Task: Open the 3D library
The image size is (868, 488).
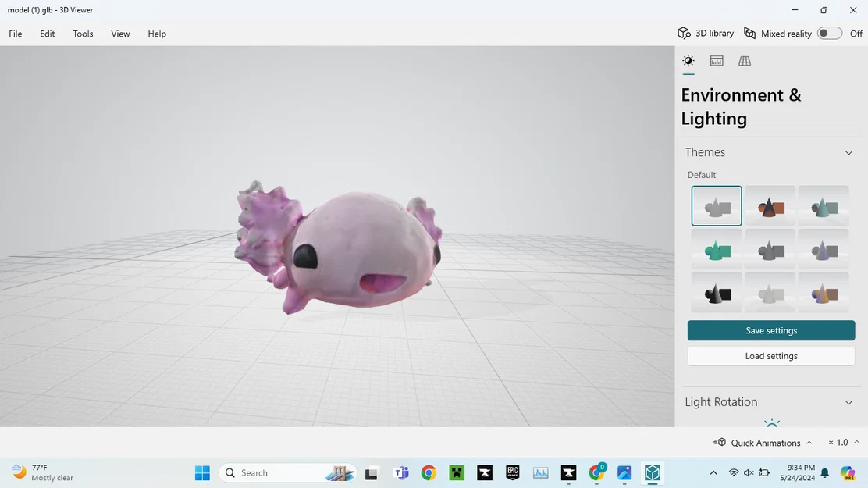Action: [706, 34]
